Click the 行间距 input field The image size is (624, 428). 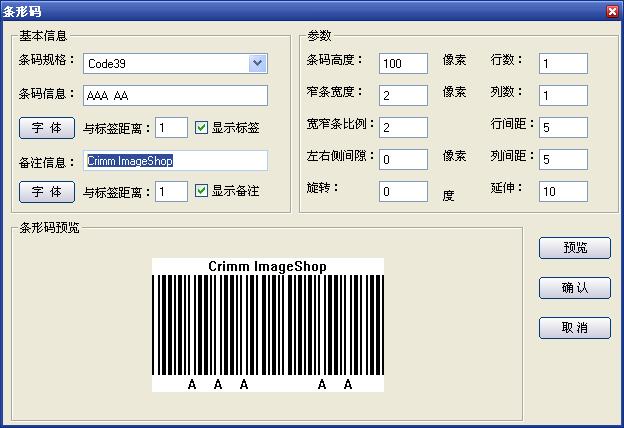pyautogui.click(x=563, y=127)
